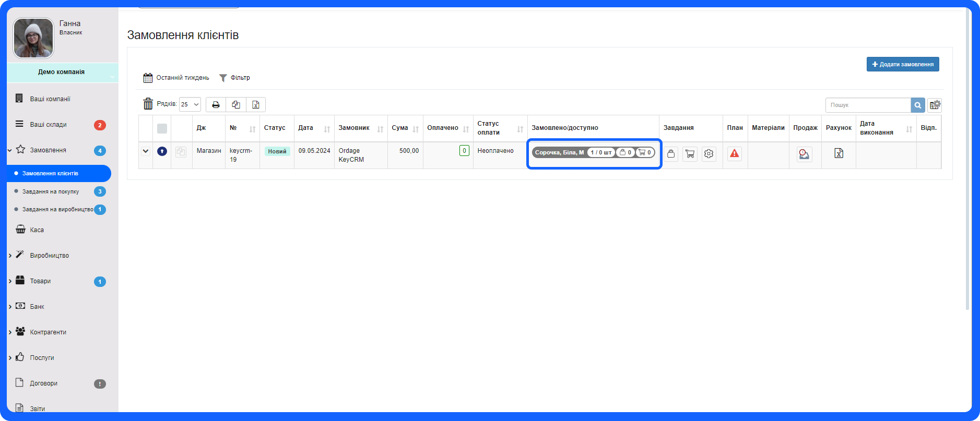Toggle the select-all checkbox in table header
The image size is (980, 421).
tap(162, 128)
